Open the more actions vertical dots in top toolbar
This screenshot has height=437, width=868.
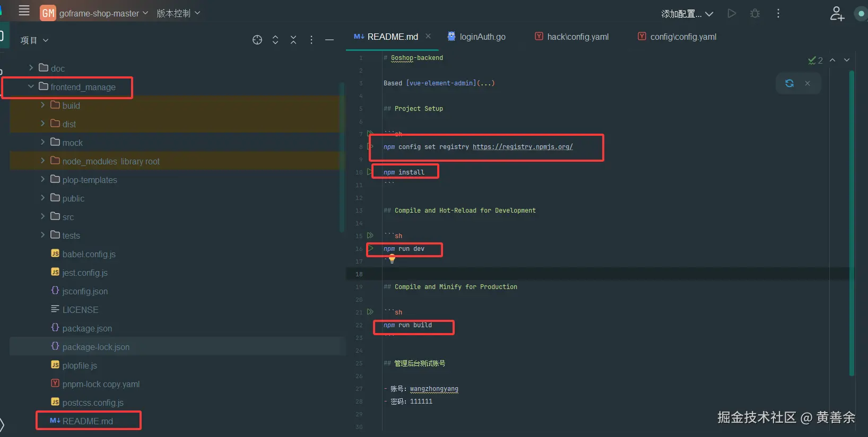point(778,13)
